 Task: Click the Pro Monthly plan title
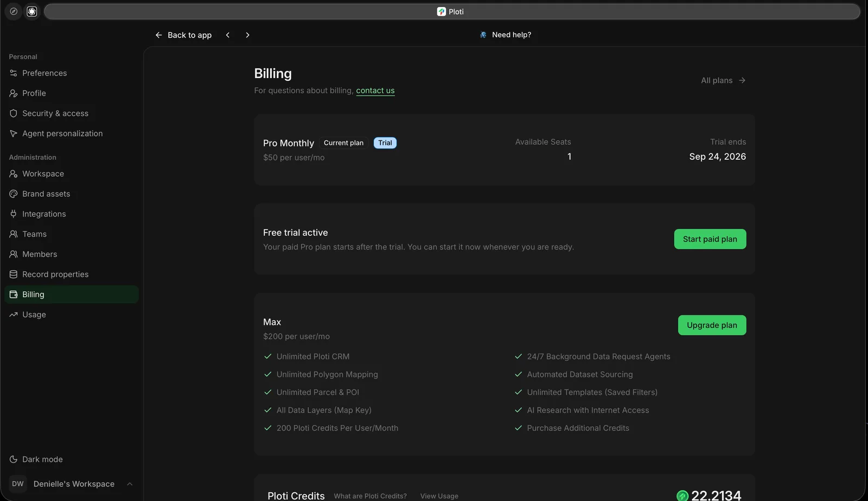(x=289, y=143)
